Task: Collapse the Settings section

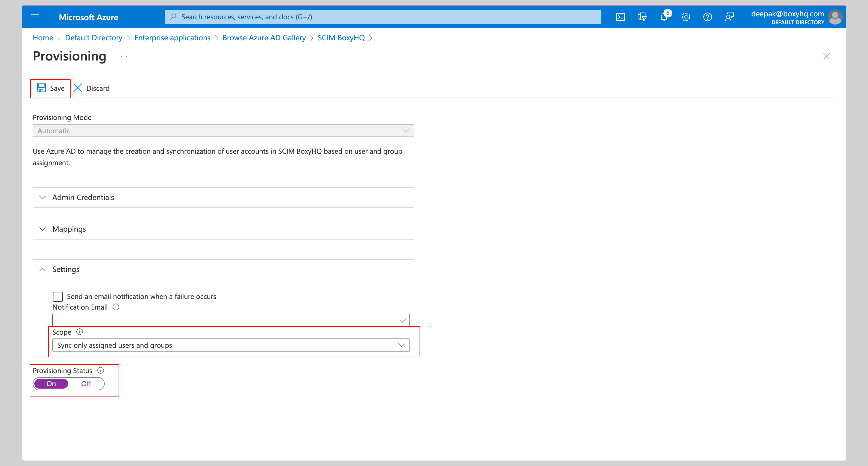Action: click(65, 269)
